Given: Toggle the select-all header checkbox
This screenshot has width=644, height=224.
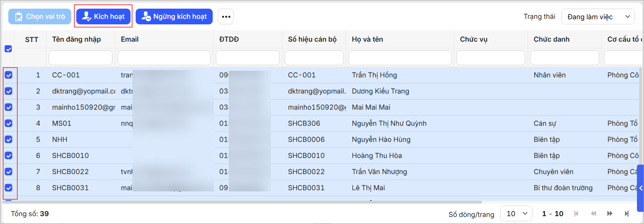Looking at the screenshot, I should click(8, 49).
